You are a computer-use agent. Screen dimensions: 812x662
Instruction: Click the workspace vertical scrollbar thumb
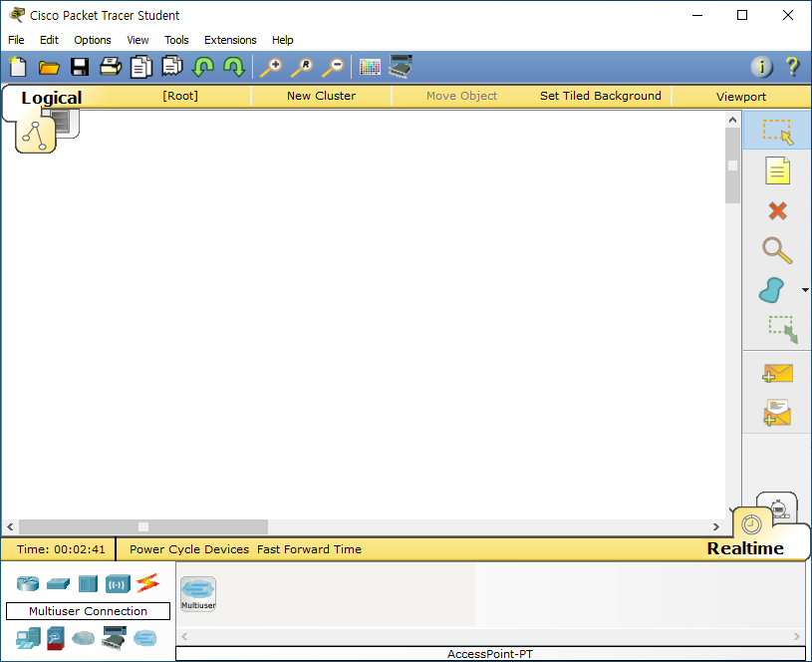click(x=732, y=165)
